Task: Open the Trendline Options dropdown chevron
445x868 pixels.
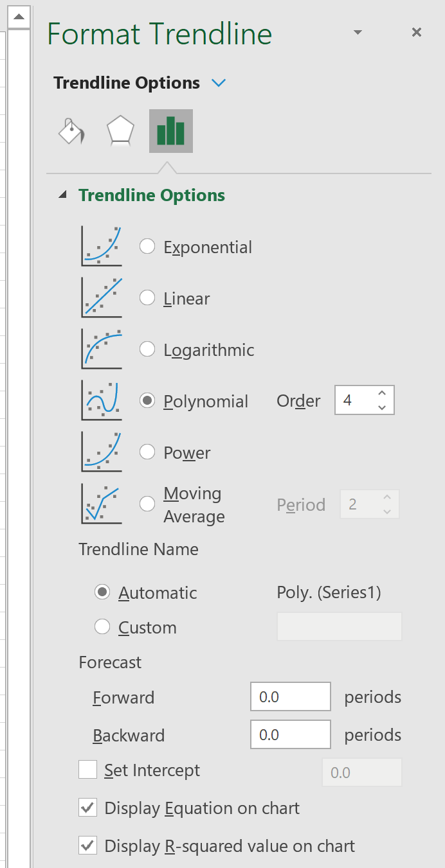Action: (219, 83)
